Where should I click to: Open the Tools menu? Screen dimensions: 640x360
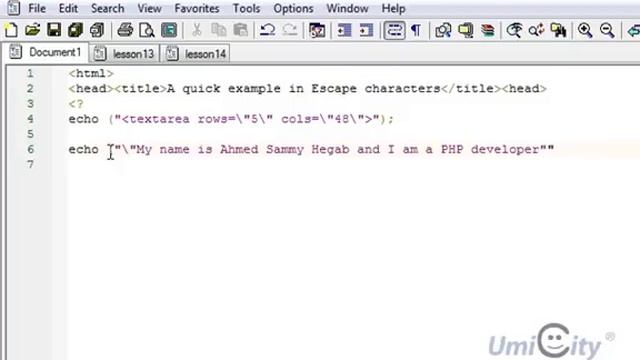click(246, 8)
